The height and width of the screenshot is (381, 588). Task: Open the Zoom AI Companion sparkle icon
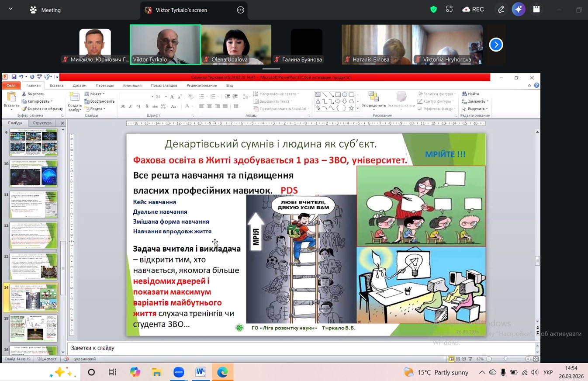click(x=519, y=10)
